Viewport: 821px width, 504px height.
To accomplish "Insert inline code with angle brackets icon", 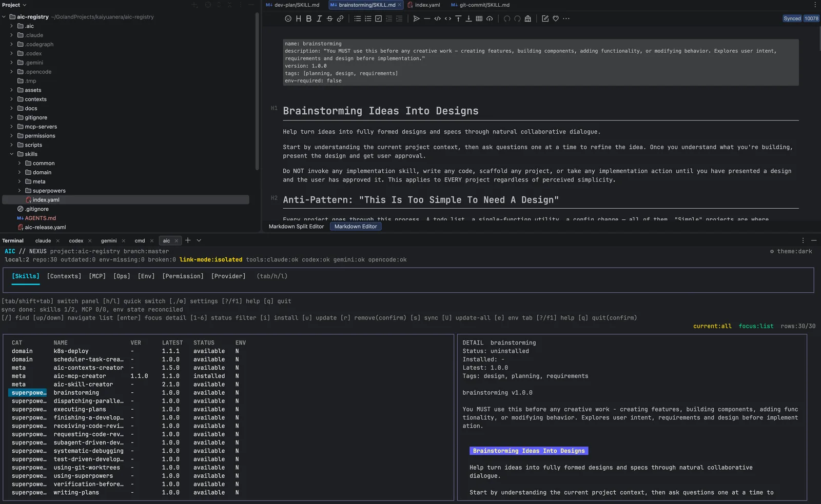I will click(x=448, y=18).
